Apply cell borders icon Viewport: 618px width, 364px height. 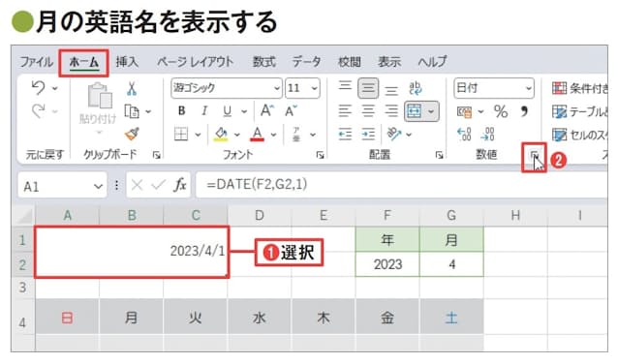181,135
